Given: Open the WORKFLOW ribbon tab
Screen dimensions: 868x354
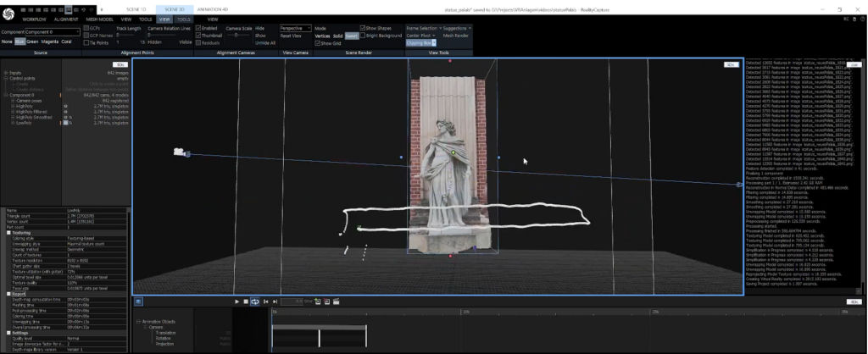Looking at the screenshot, I should 34,19.
